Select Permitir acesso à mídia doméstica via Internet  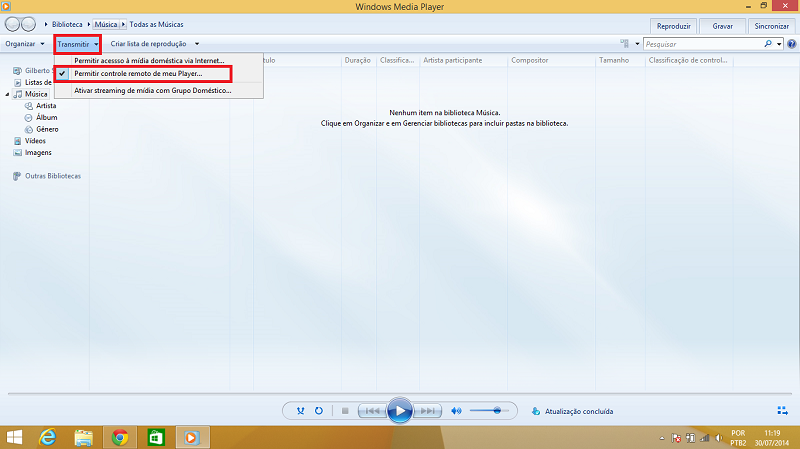click(150, 61)
